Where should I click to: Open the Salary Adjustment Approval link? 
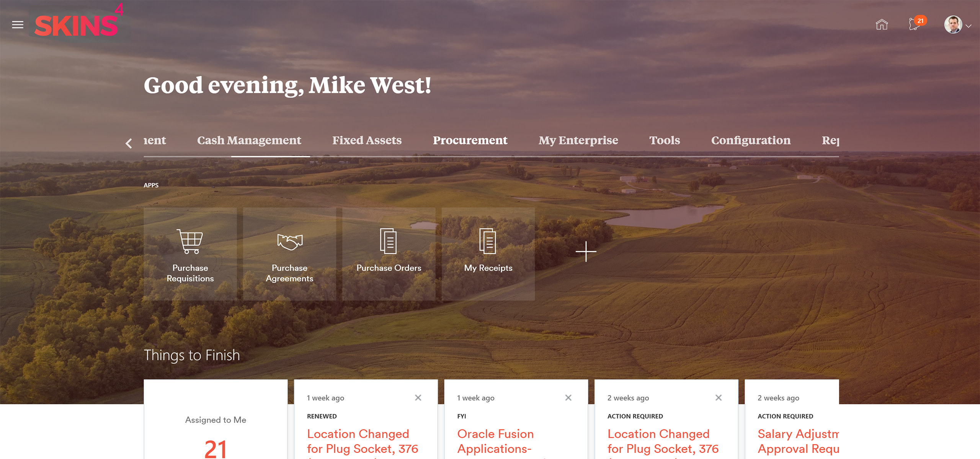click(798, 441)
